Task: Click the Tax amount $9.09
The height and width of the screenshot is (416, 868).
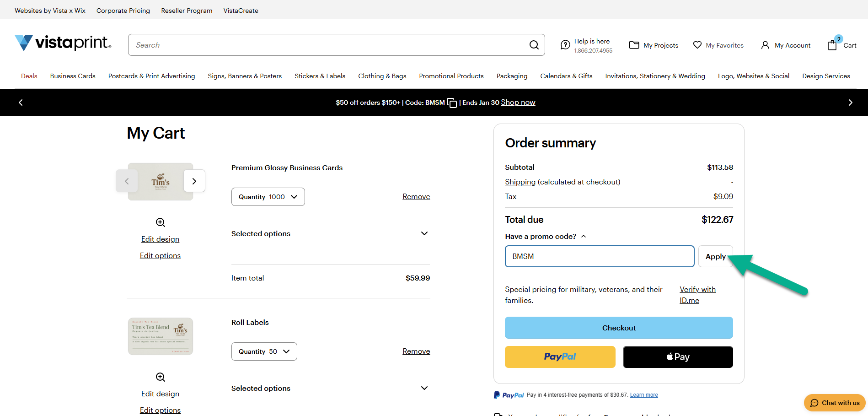Action: click(723, 196)
